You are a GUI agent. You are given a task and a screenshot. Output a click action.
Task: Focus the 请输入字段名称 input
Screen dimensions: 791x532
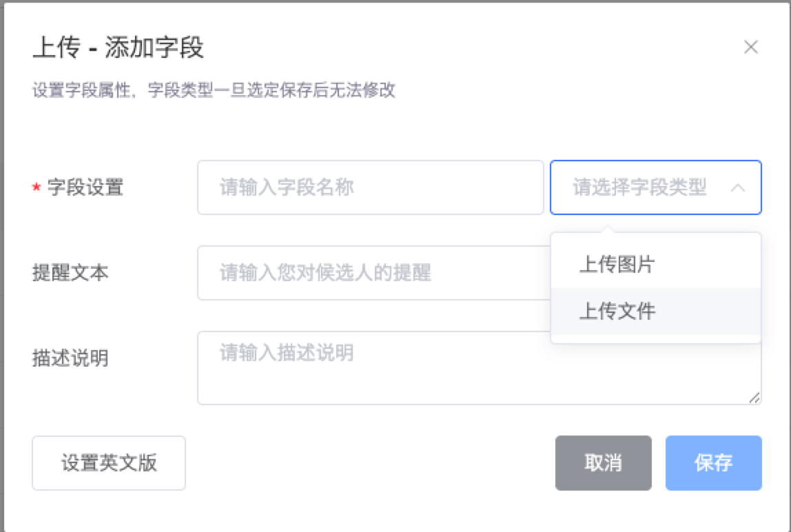(370, 187)
